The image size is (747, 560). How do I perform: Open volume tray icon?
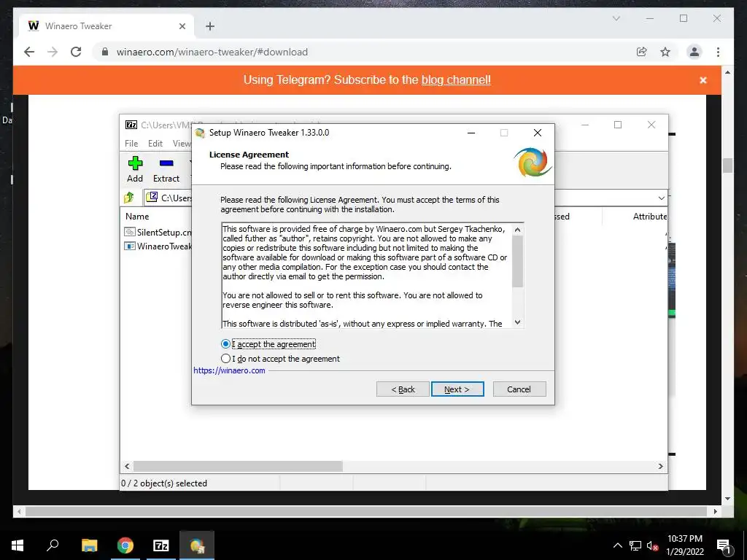click(652, 545)
